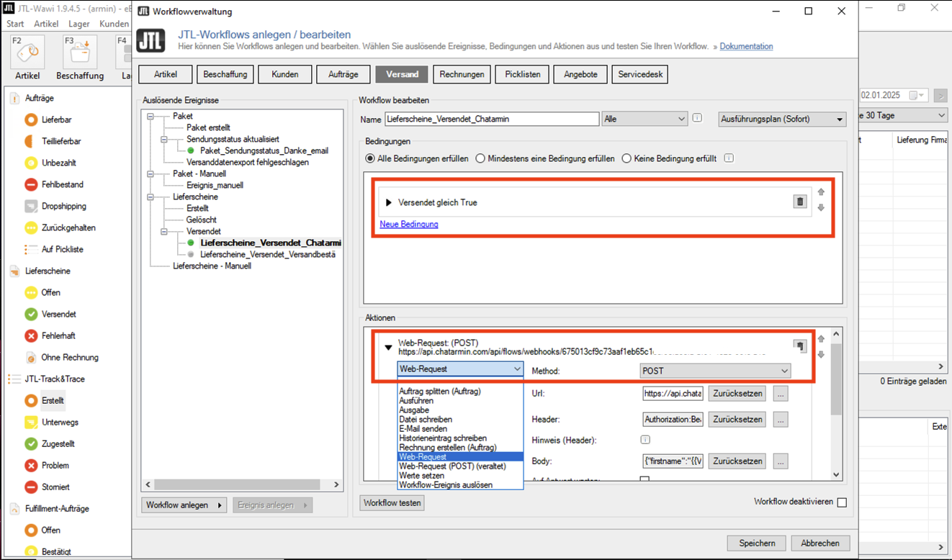Click info icon beside condition radio options
The width and height of the screenshot is (952, 560).
(x=729, y=158)
